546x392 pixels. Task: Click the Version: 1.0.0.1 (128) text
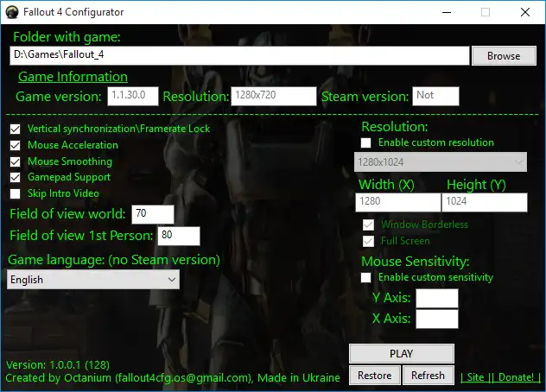coord(58,365)
